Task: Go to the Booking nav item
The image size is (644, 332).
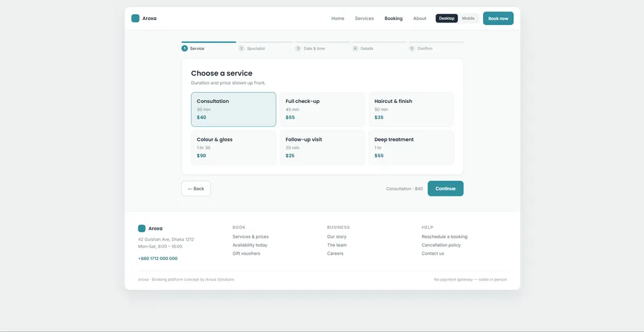Action: 393,19
